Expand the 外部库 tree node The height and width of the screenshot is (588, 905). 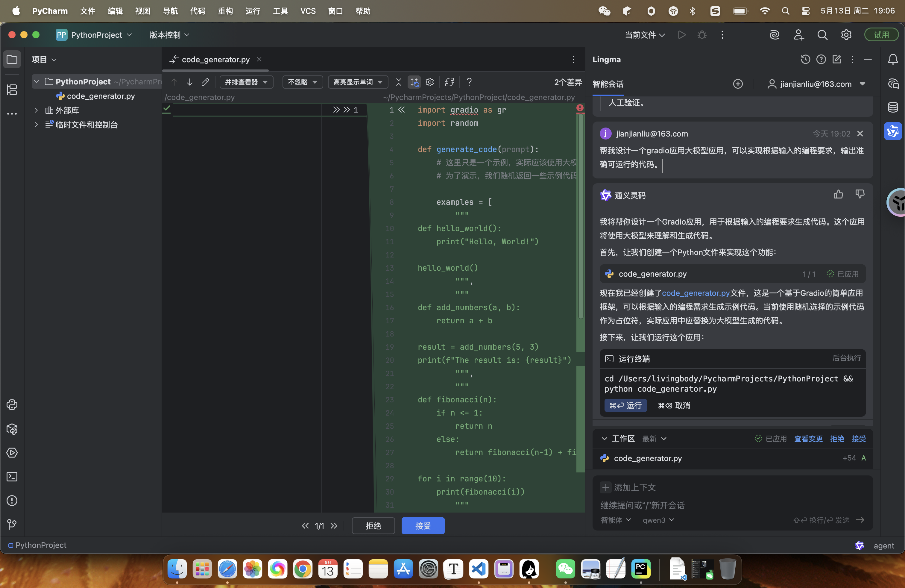point(37,110)
